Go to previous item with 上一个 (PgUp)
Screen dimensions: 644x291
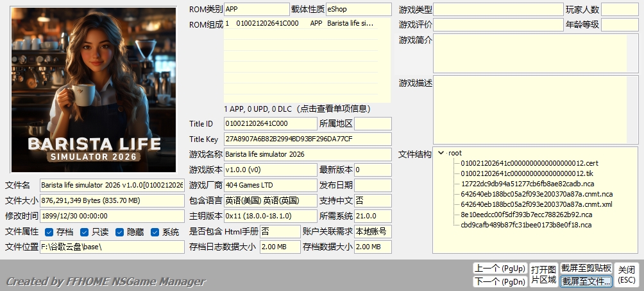pyautogui.click(x=499, y=268)
